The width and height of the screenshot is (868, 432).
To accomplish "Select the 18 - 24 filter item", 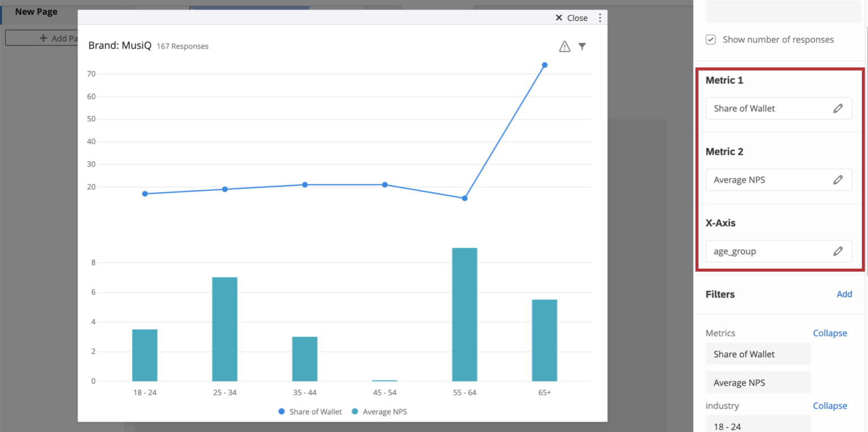I will pyautogui.click(x=758, y=426).
